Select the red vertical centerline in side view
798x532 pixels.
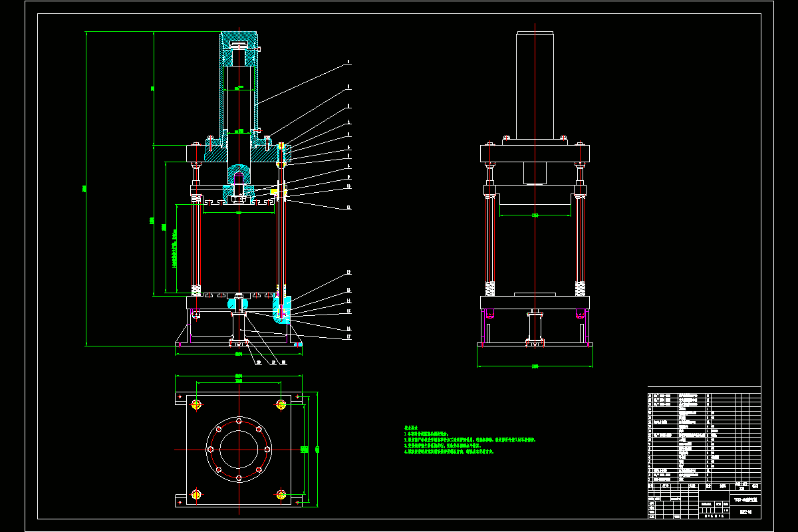point(534,199)
